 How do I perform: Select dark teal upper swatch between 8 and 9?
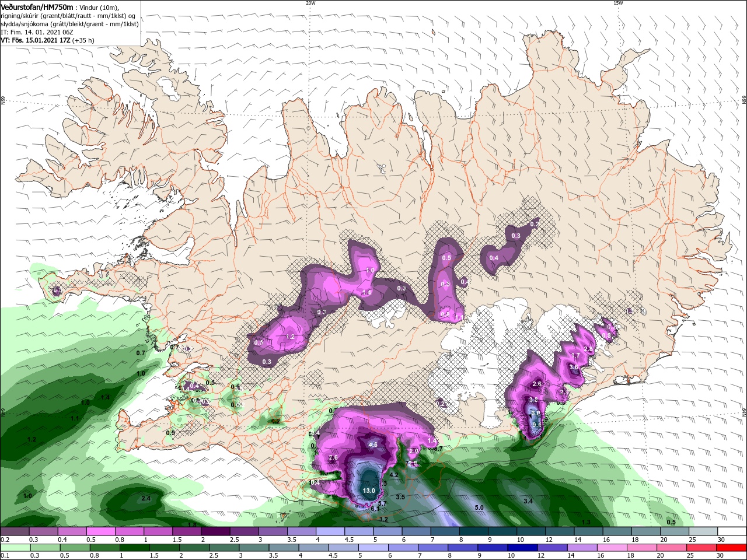[x=473, y=531]
